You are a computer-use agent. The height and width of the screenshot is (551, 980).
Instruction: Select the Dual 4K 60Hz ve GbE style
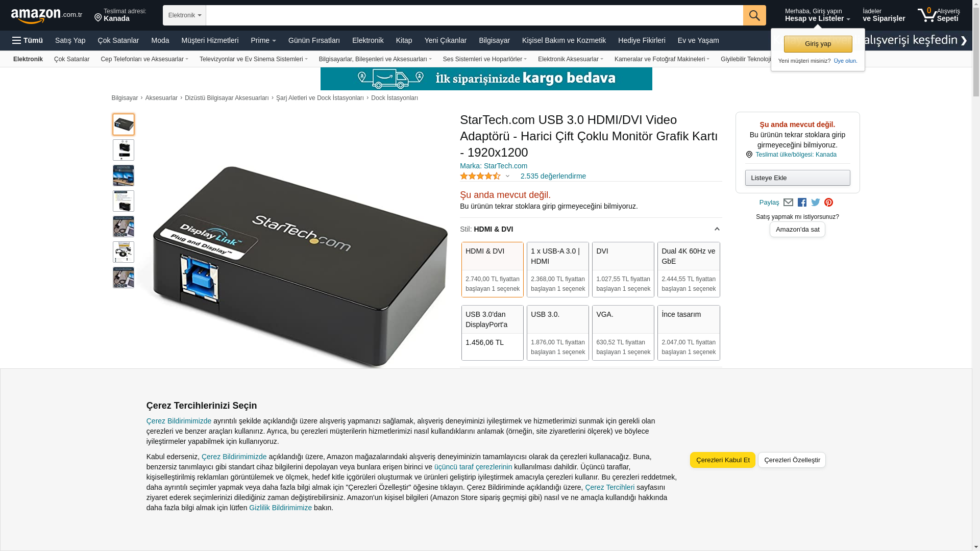[x=689, y=269]
